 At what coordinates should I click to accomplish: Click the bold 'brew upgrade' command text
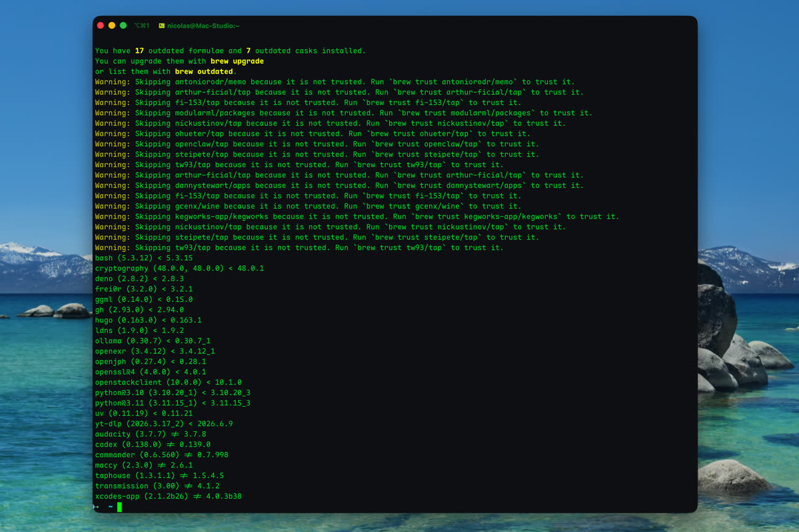click(237, 61)
